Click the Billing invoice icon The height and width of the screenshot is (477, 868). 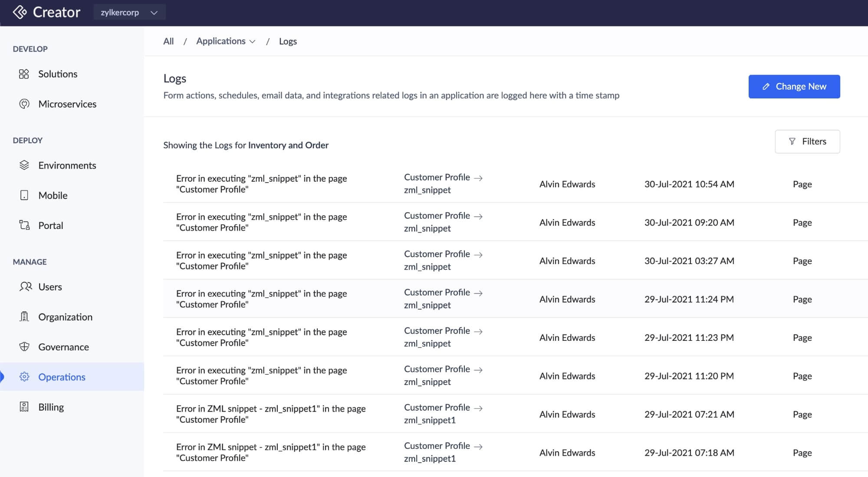[24, 407]
